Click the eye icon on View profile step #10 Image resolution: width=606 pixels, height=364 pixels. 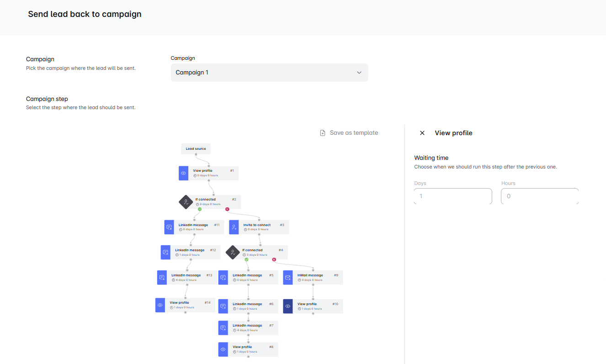[x=288, y=306]
